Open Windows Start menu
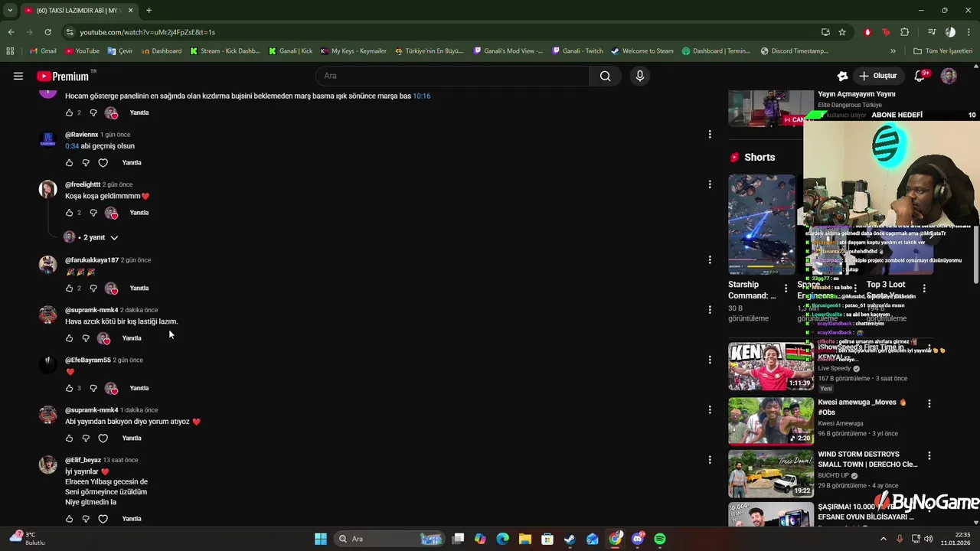The image size is (980, 551). [x=321, y=539]
